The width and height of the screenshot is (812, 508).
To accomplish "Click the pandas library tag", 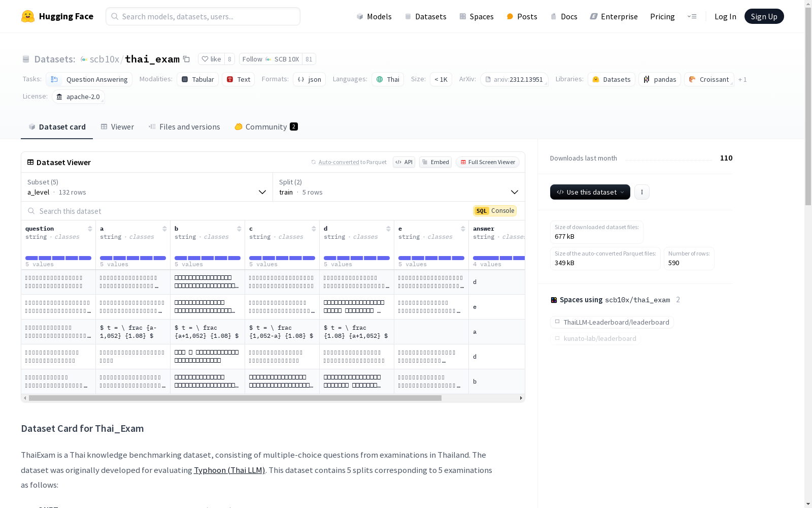I will (x=660, y=79).
